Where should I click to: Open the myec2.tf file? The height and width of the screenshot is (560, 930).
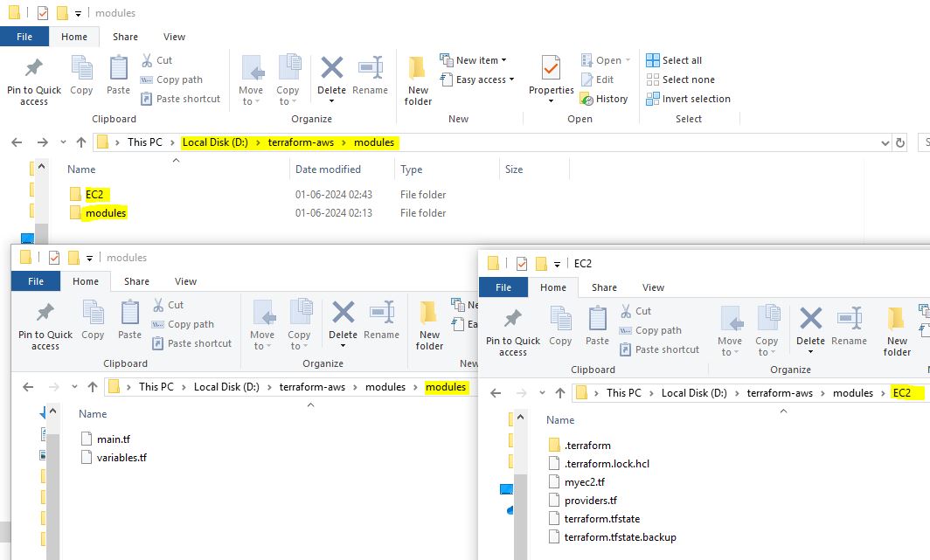click(x=585, y=481)
